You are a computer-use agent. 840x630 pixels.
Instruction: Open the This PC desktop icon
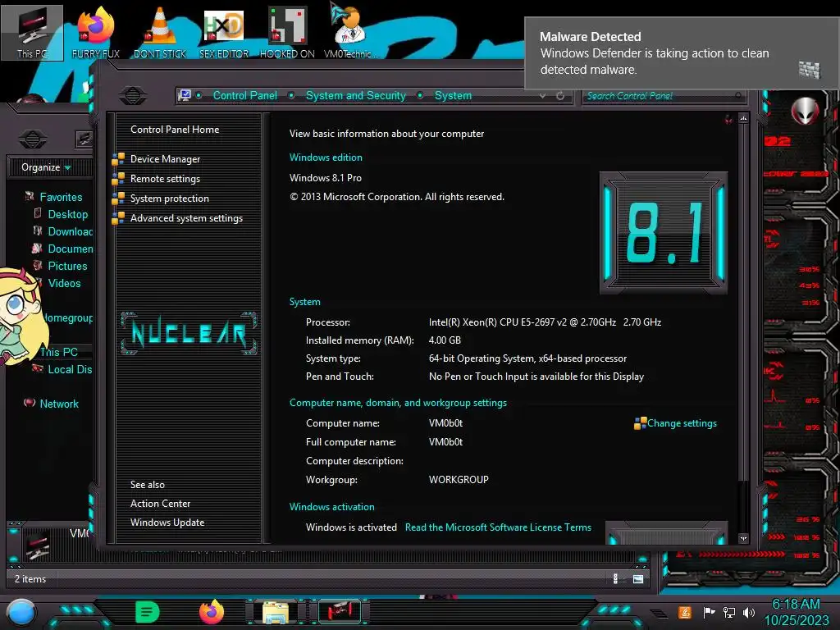(x=32, y=32)
